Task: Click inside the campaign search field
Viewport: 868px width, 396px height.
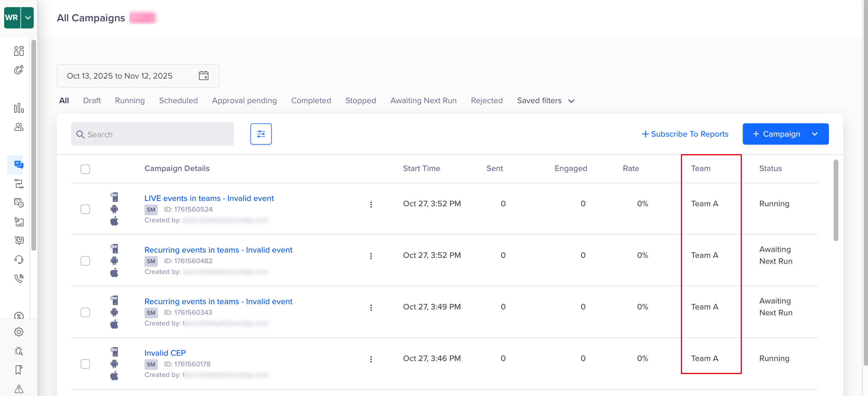Action: pyautogui.click(x=152, y=134)
